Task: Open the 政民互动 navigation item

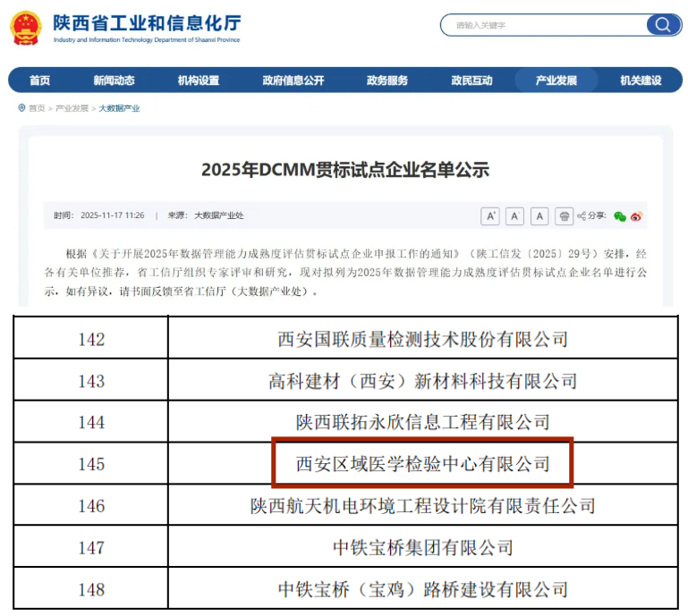Action: click(x=471, y=80)
